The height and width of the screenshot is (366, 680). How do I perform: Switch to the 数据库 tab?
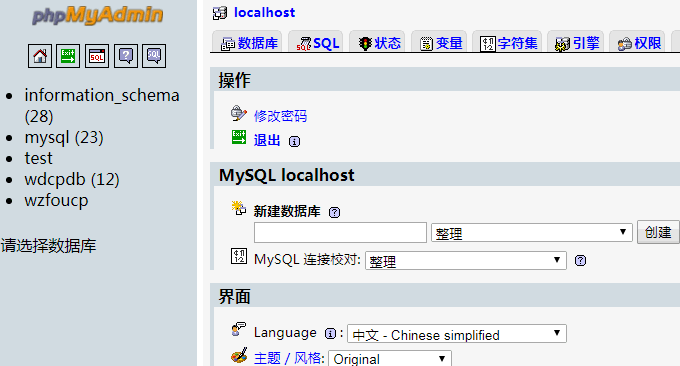(x=249, y=43)
